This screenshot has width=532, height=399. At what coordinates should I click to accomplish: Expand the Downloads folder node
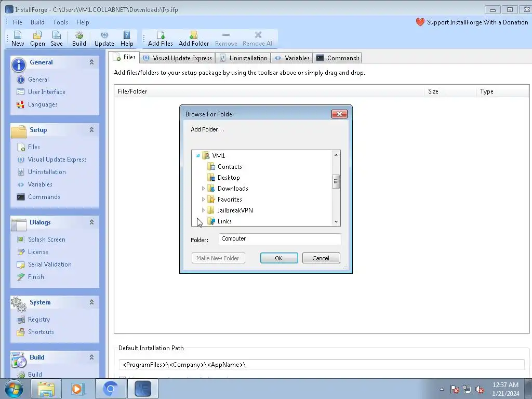(203, 188)
